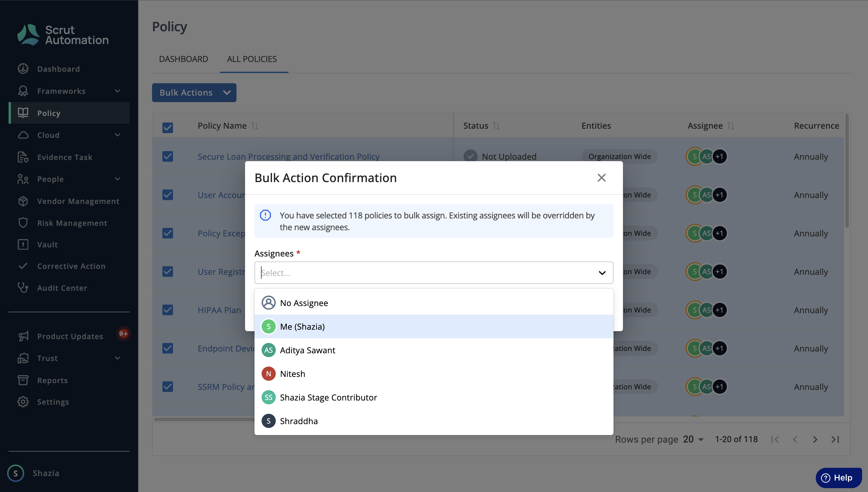Screen dimensions: 868x492
Task: Click the Product Updates megaphone icon
Action: [23, 336]
